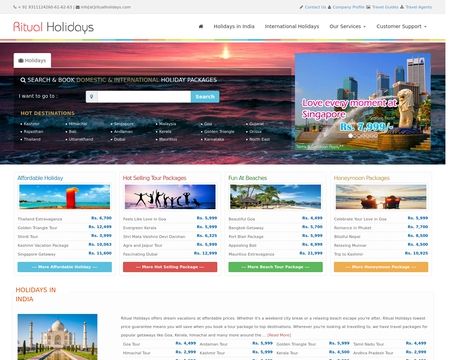Click the Malaysia hot destination

coord(167,124)
